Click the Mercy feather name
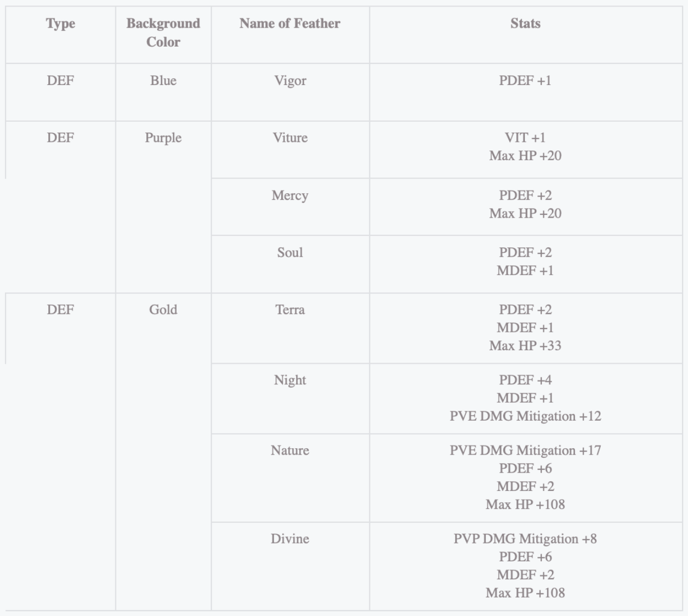 pyautogui.click(x=290, y=195)
